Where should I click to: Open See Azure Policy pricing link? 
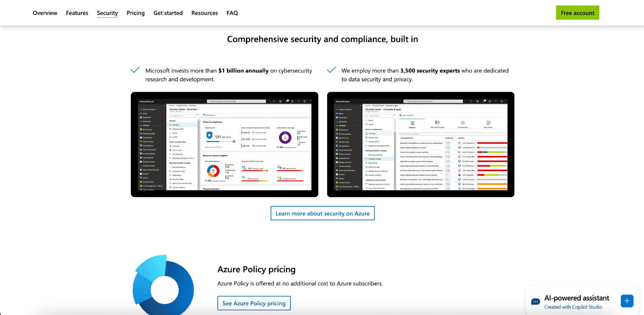[x=254, y=303]
